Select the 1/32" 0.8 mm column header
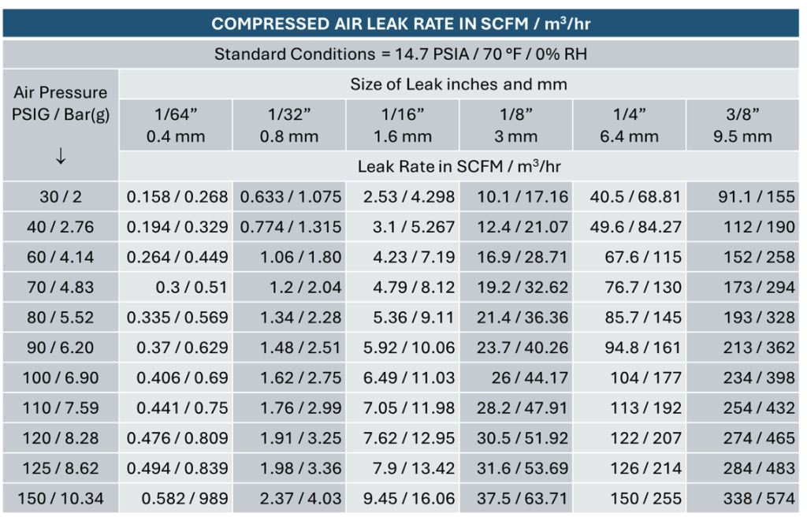The height and width of the screenshot is (532, 807). 289,125
